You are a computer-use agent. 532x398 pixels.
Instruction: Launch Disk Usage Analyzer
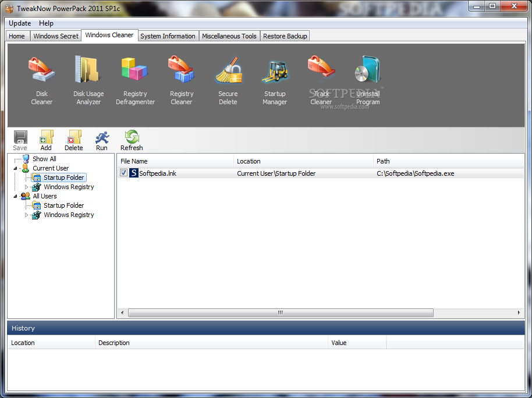point(88,81)
